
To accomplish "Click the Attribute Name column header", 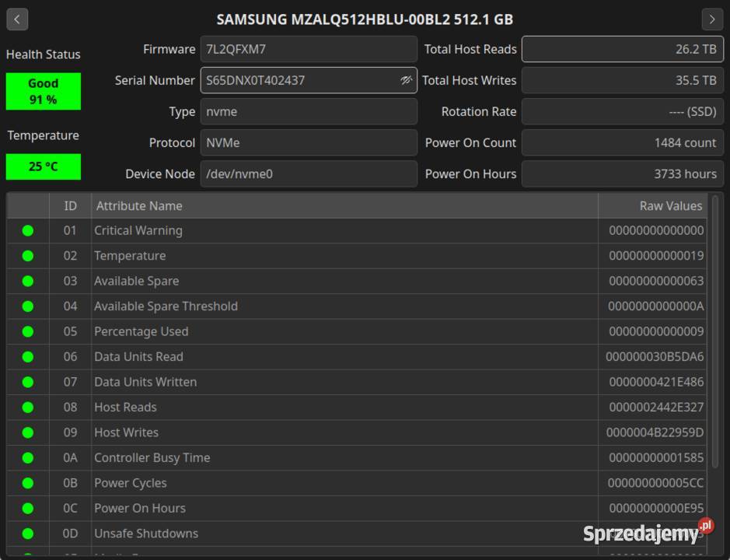I will click(x=344, y=206).
